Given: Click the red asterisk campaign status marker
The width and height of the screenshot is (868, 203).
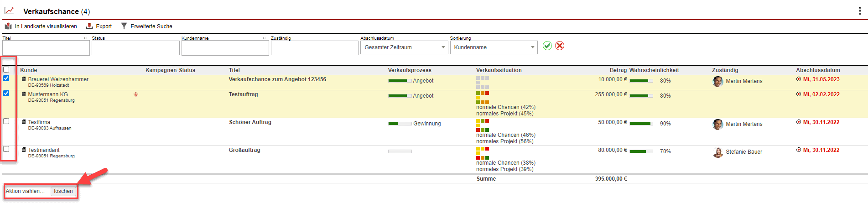Looking at the screenshot, I should (136, 95).
